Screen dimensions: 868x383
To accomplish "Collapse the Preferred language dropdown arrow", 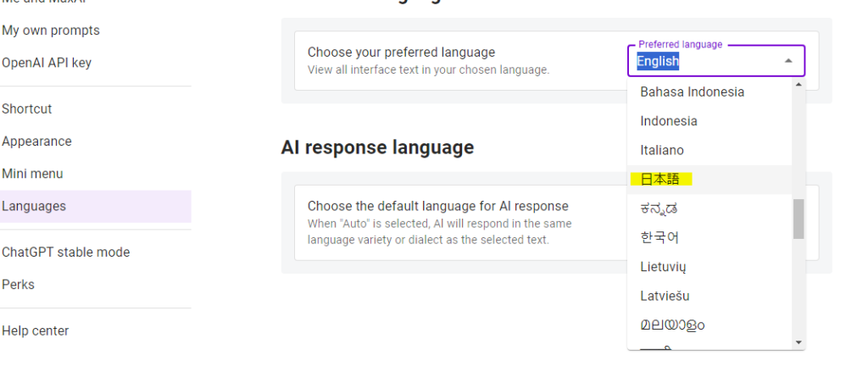I will [788, 61].
